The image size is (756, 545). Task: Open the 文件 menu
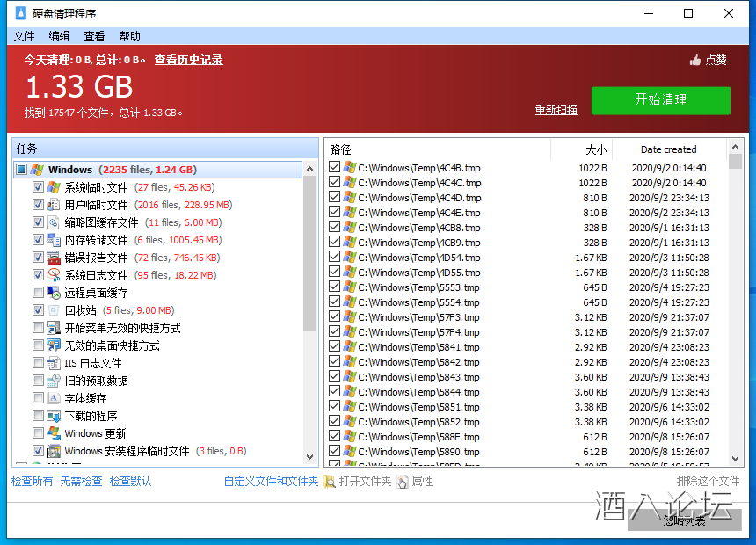24,36
